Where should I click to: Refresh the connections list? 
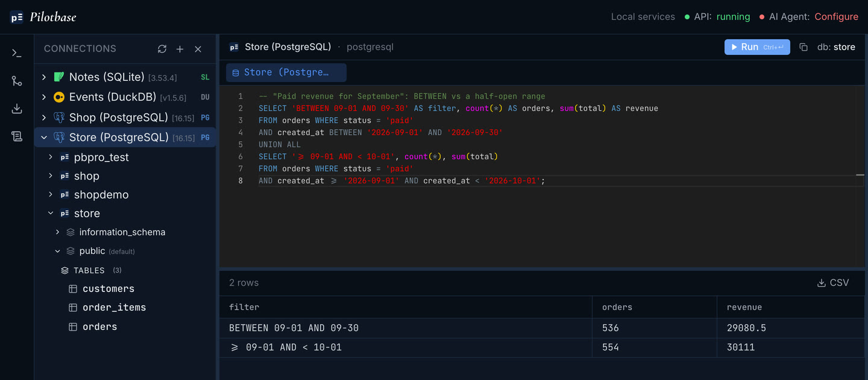click(162, 49)
